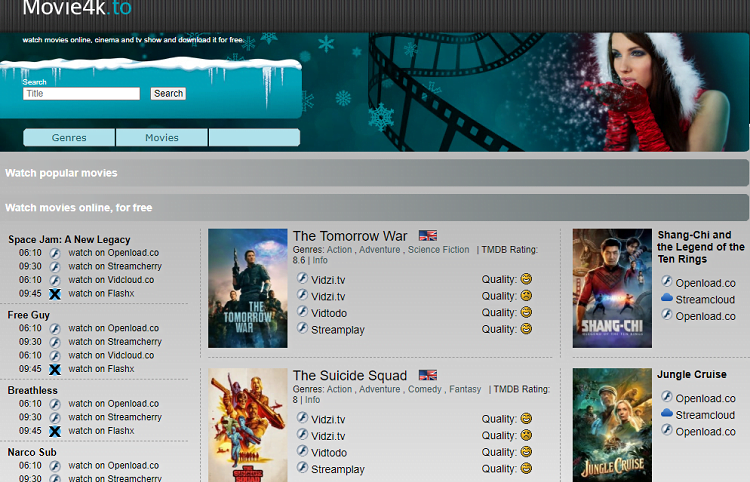The width and height of the screenshot is (750, 482).
Task: Select Fantasy genre under The Suicide Squad
Action: pyautogui.click(x=465, y=389)
